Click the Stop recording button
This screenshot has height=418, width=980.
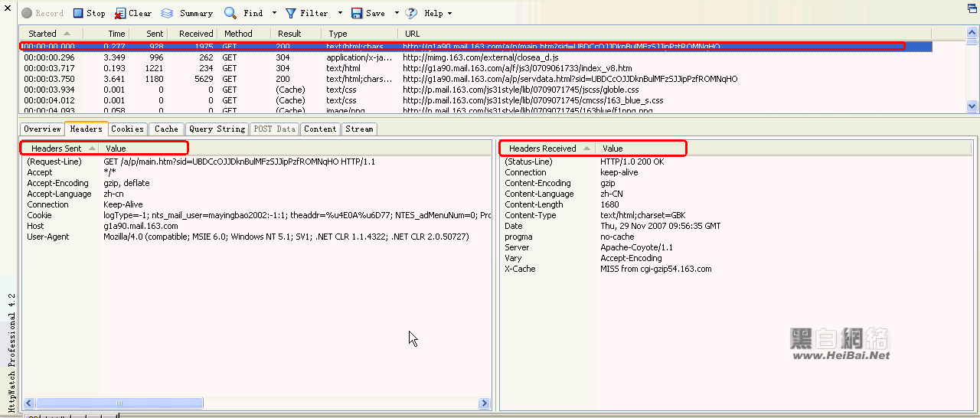pos(90,13)
